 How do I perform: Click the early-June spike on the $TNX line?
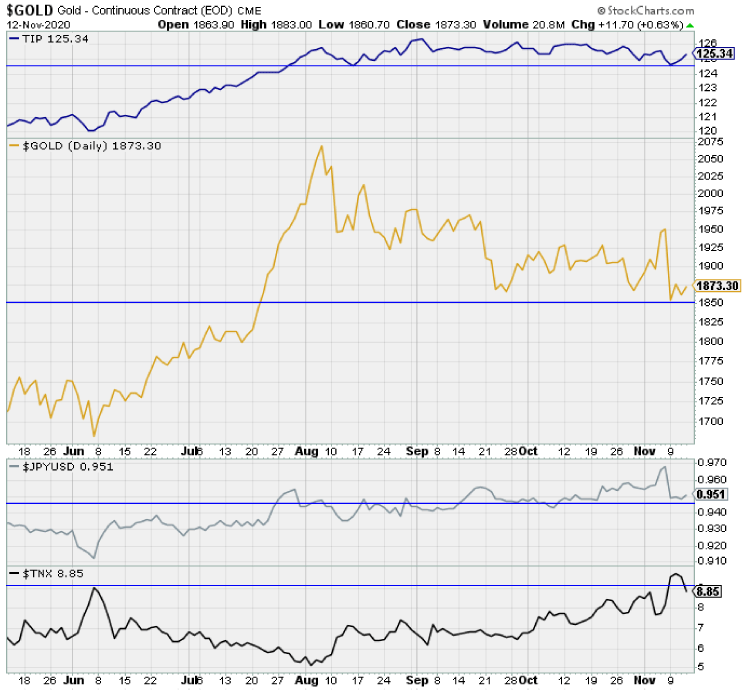[94, 589]
